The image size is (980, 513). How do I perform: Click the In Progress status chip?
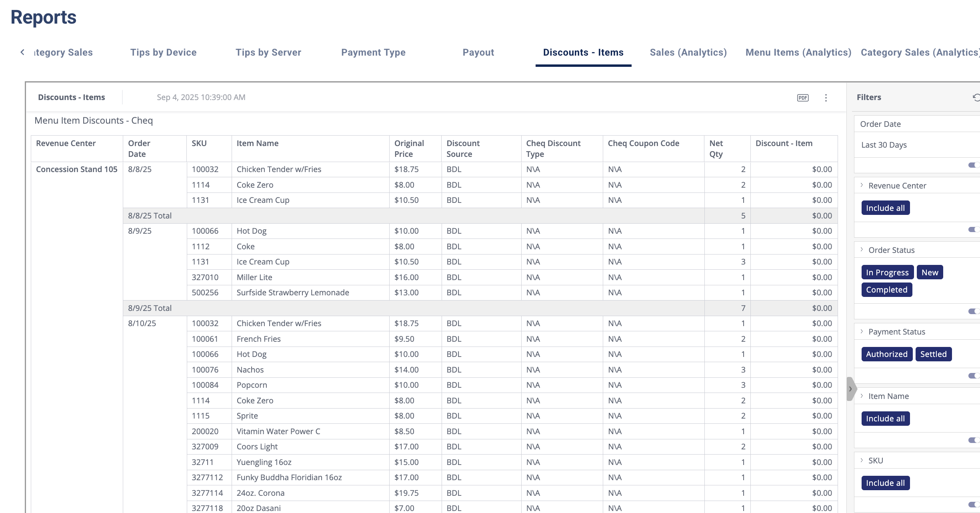(x=887, y=273)
